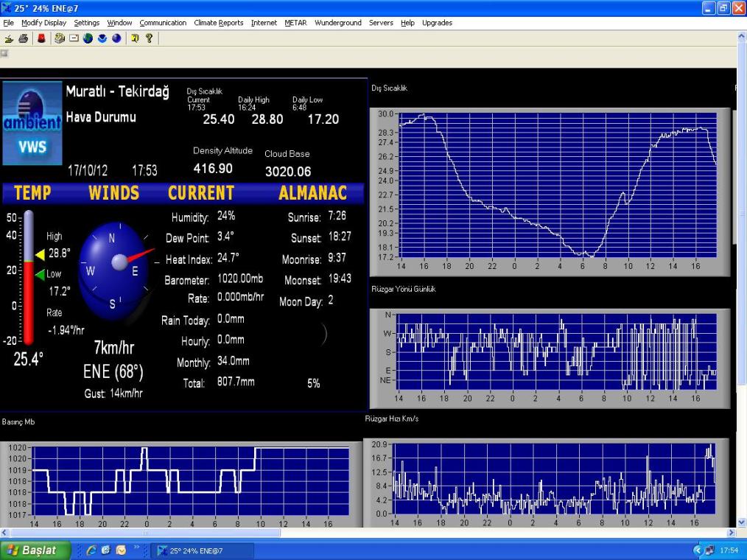Image resolution: width=747 pixels, height=560 pixels.
Task: Open the email envelope toolbar icon
Action: pyautogui.click(x=74, y=38)
